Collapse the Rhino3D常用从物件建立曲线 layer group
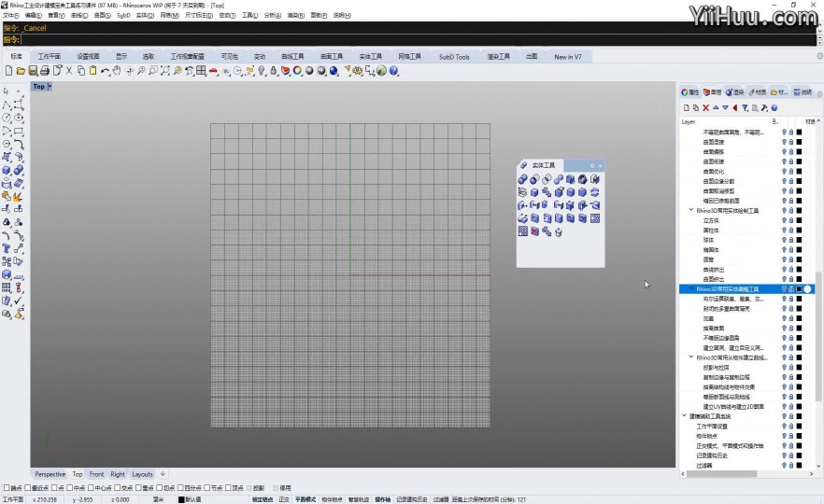The height and width of the screenshot is (504, 824). (x=691, y=357)
